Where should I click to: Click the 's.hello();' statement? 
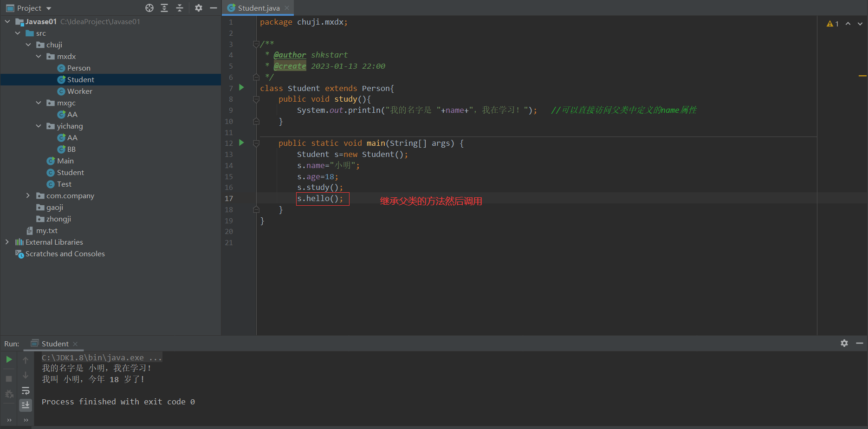tap(320, 199)
